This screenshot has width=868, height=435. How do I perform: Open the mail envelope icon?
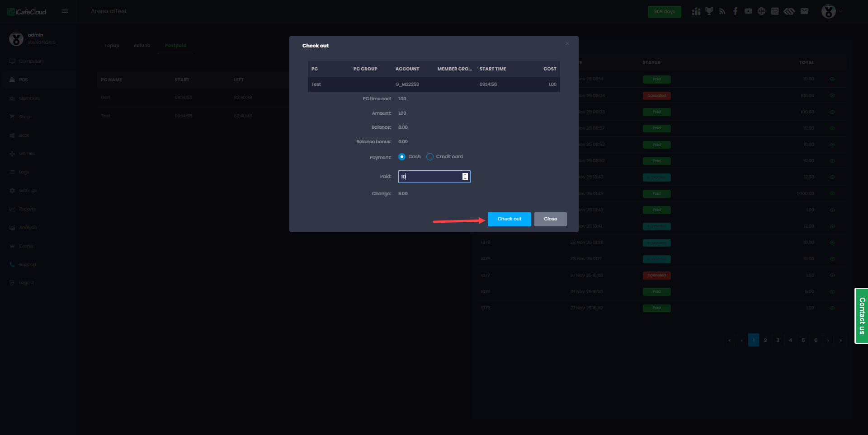804,11
